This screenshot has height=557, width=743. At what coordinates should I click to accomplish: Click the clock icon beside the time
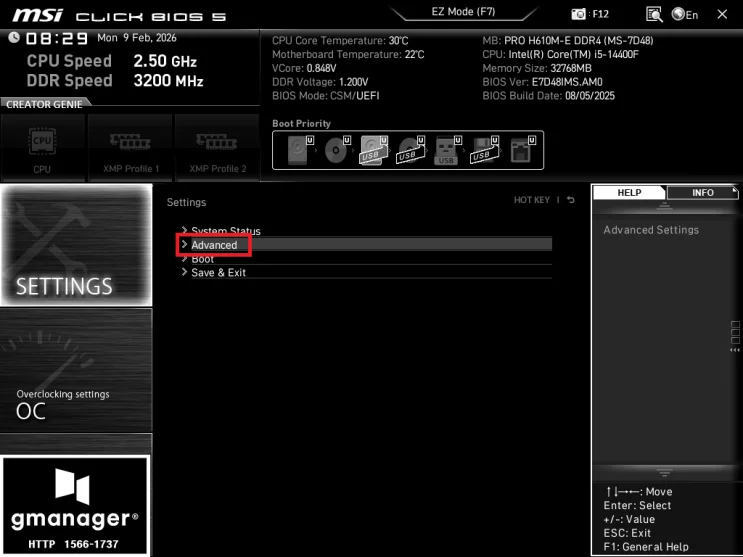[14, 37]
